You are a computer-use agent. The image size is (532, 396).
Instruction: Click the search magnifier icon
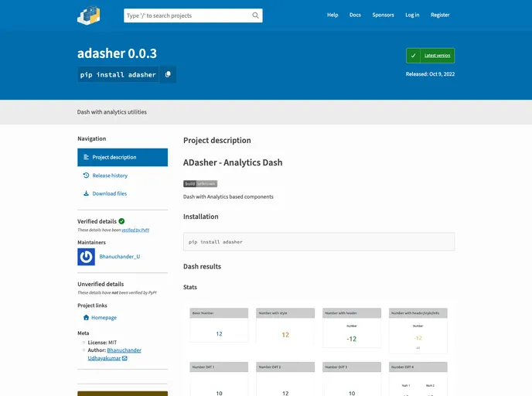[x=256, y=15]
